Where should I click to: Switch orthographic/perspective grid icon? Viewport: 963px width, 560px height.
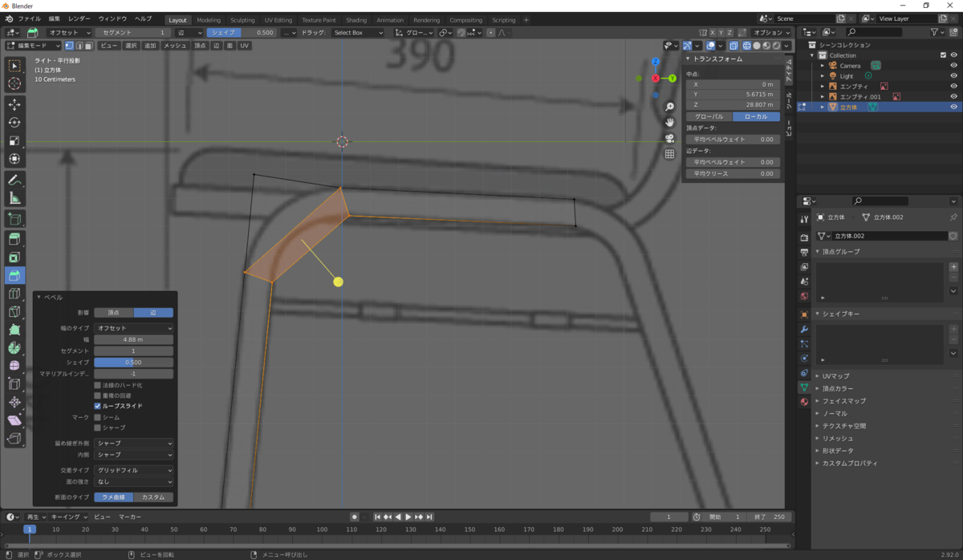669,154
